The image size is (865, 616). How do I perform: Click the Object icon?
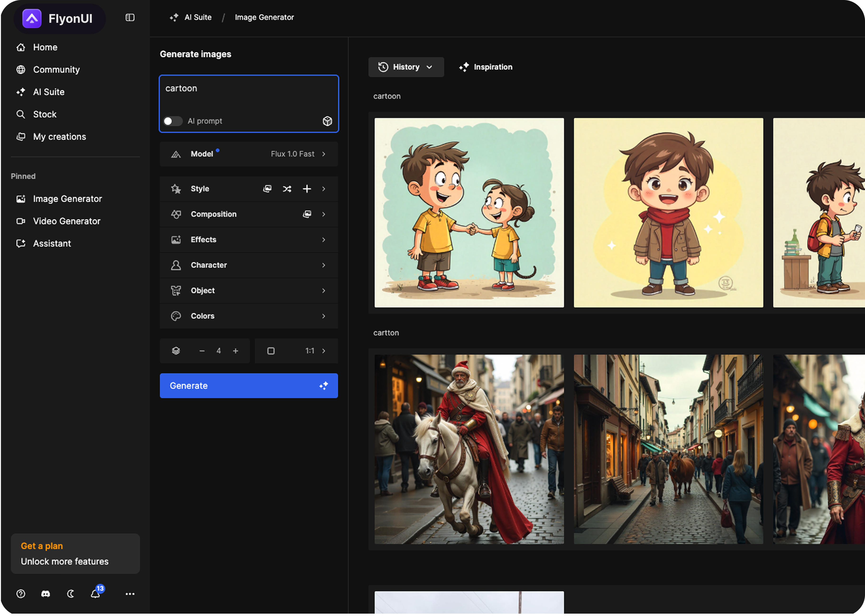(176, 291)
